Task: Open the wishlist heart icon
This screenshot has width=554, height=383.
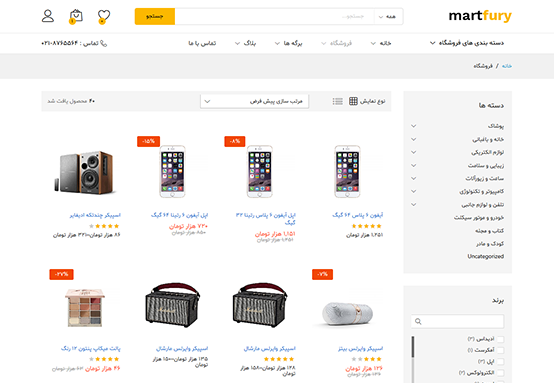Action: click(104, 17)
